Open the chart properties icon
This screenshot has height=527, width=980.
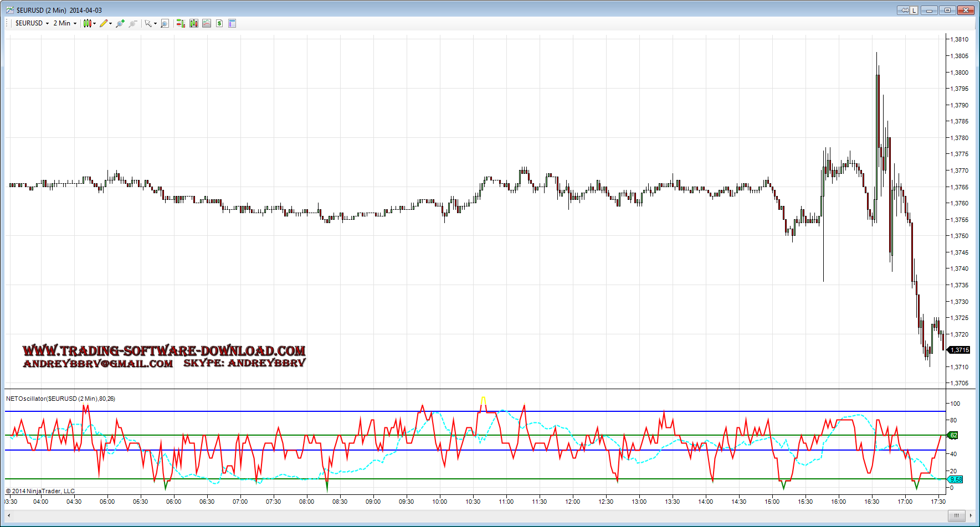(x=232, y=23)
